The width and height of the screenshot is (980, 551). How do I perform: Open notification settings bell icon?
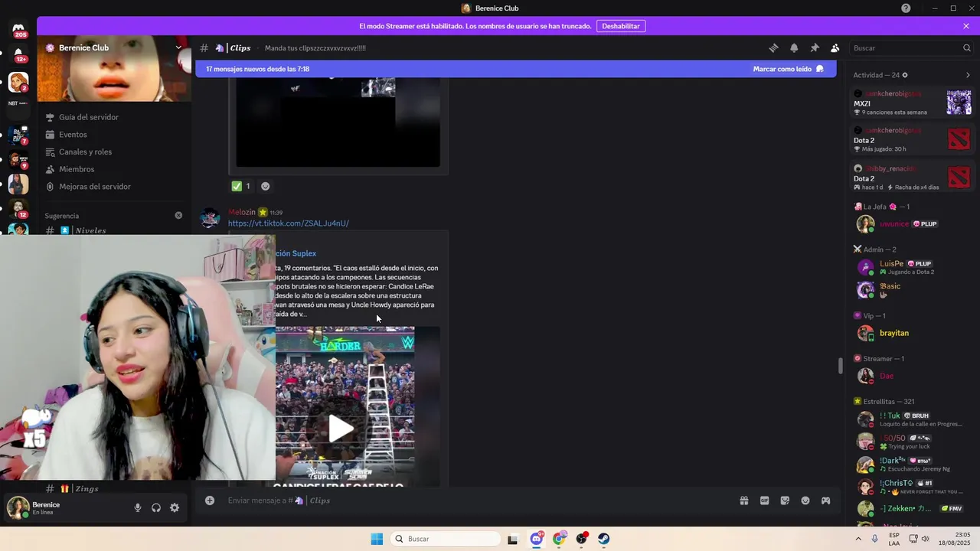coord(794,47)
